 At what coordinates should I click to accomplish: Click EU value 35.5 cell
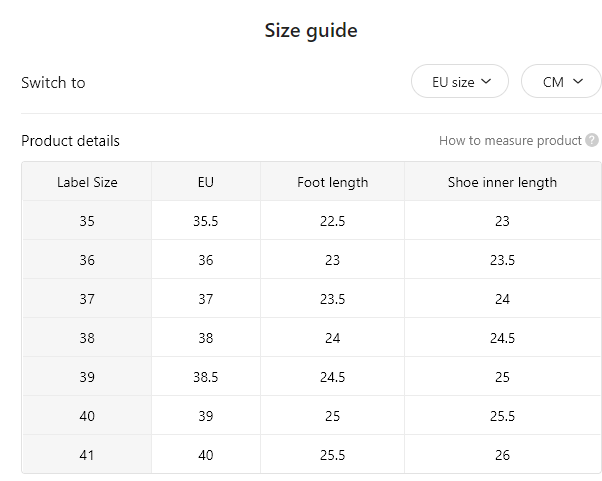[x=206, y=221]
